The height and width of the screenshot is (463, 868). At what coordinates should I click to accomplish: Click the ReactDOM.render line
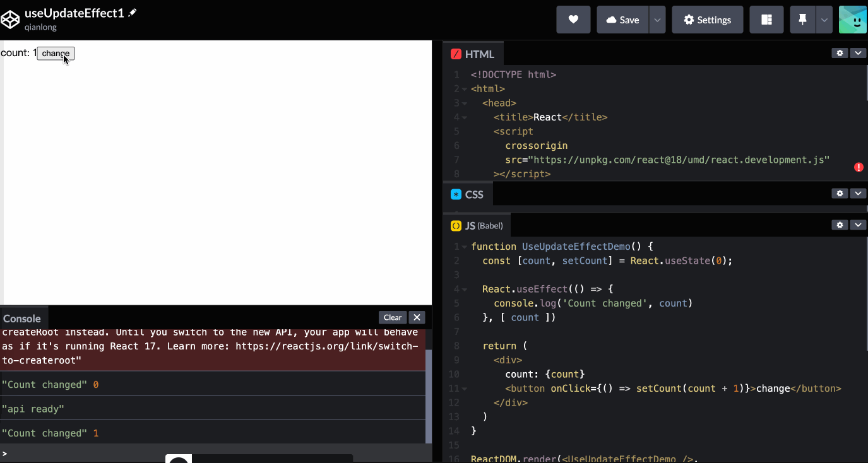pyautogui.click(x=585, y=459)
